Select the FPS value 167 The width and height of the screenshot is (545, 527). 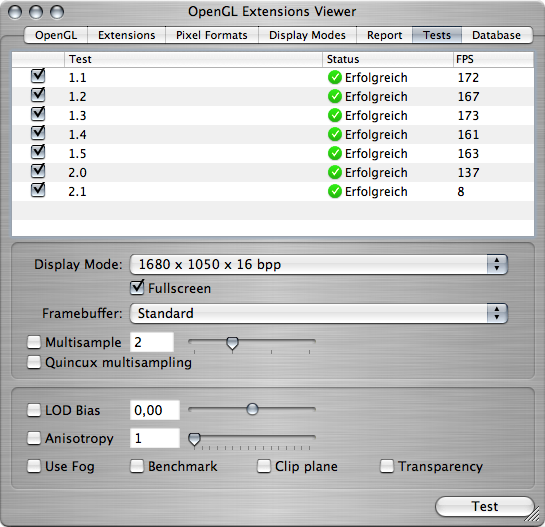(x=468, y=96)
